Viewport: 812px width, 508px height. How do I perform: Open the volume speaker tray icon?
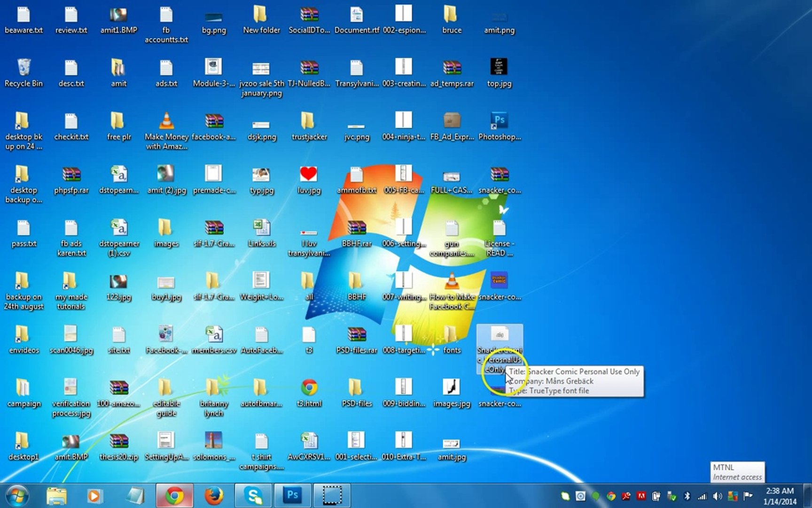717,496
